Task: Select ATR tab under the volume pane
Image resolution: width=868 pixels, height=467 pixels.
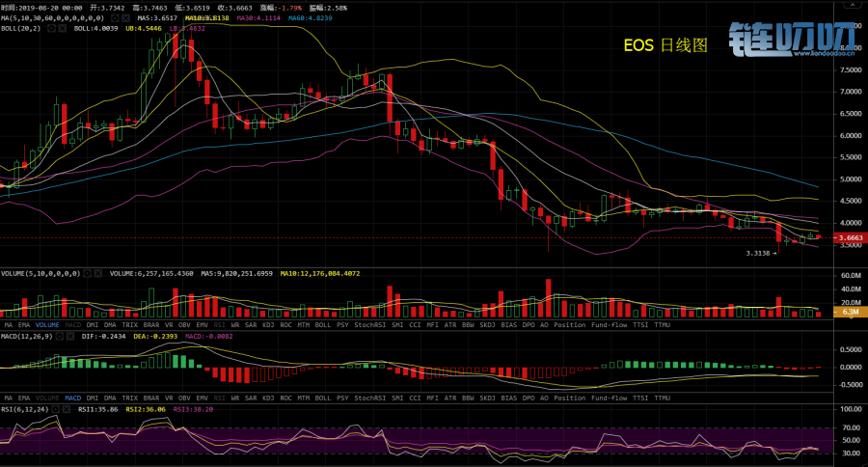Action: coord(450,325)
